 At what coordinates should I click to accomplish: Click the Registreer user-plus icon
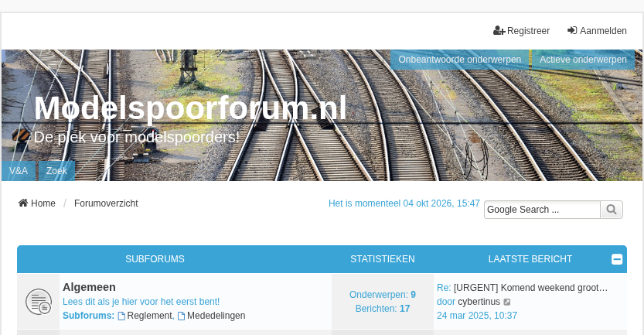(499, 31)
